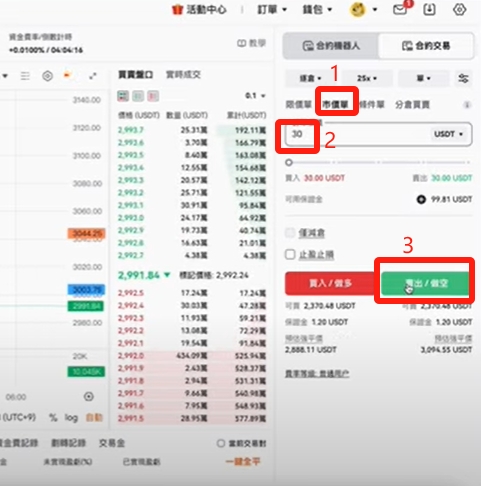The height and width of the screenshot is (486, 481).
Task: Click the order amount slider handle
Action: coord(289,162)
